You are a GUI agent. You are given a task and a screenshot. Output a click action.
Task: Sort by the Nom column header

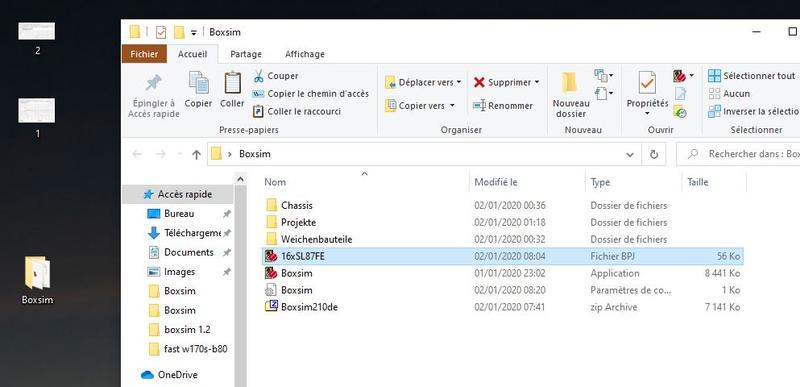pyautogui.click(x=275, y=182)
